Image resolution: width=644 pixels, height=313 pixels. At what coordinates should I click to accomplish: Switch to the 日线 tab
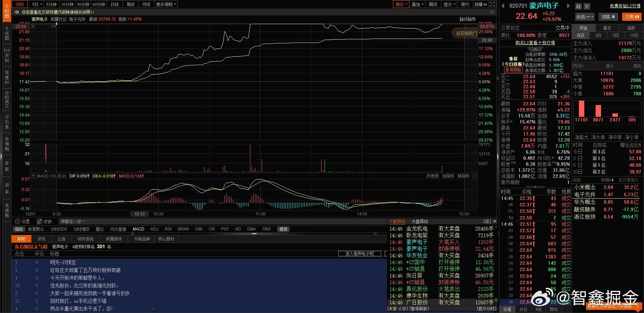click(x=114, y=4)
